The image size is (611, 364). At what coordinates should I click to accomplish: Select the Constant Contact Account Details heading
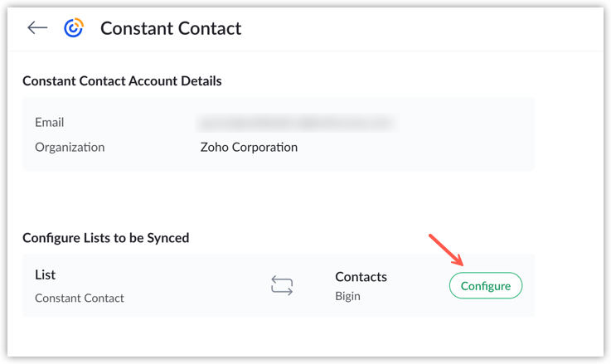tap(122, 80)
